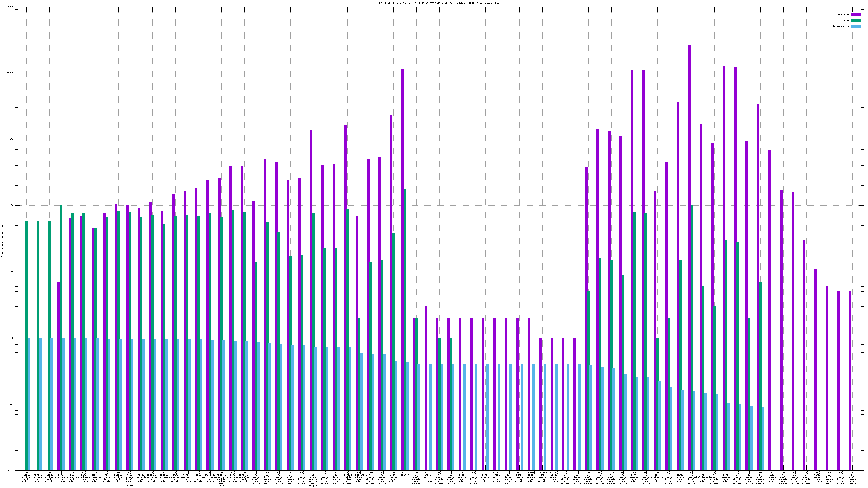Click the 'Score (0..1)' legend label text
This screenshot has width=868, height=488.
[841, 26]
